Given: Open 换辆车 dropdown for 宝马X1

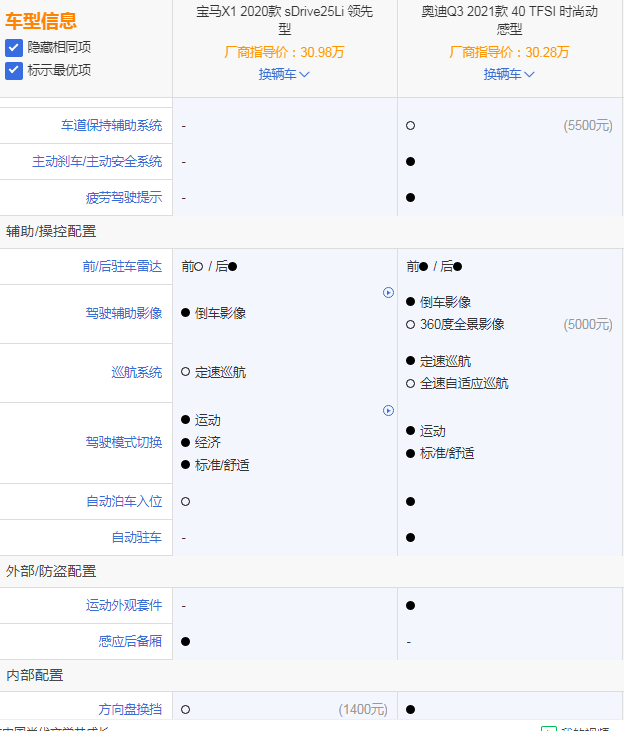Looking at the screenshot, I should point(278,74).
